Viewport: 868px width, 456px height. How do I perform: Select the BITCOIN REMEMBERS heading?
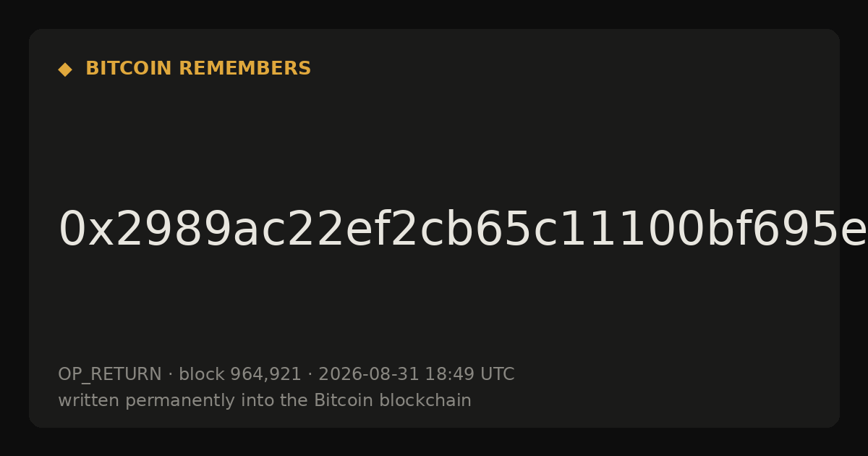[198, 69]
